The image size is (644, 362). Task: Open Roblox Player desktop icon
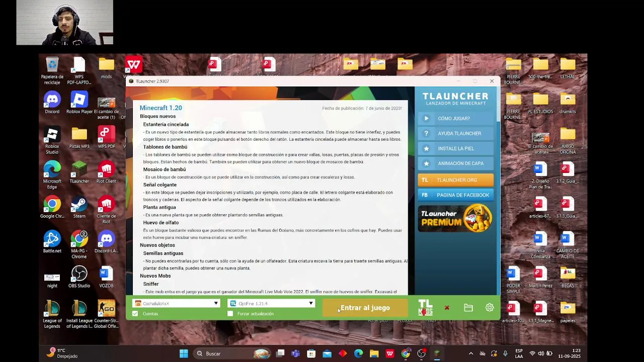79,103
